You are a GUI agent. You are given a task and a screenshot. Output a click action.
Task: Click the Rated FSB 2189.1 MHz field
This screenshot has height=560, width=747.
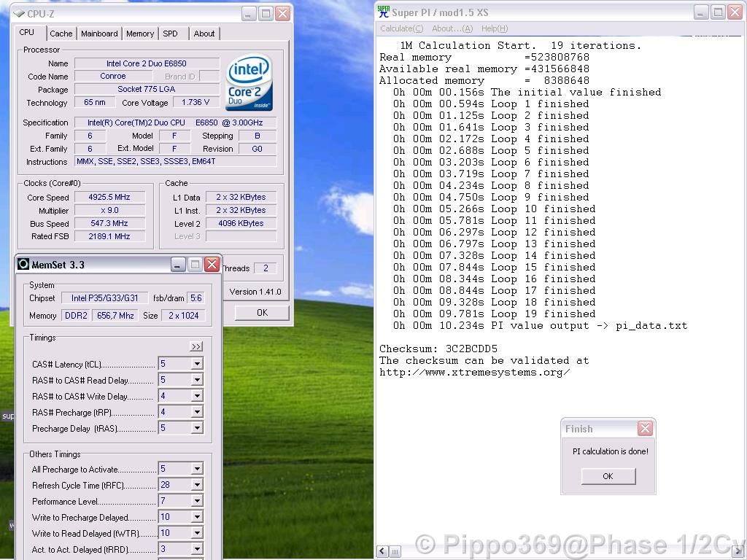[x=109, y=236]
